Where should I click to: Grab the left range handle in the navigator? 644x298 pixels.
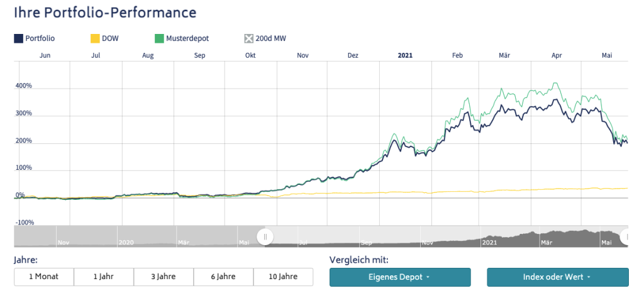[x=265, y=236]
